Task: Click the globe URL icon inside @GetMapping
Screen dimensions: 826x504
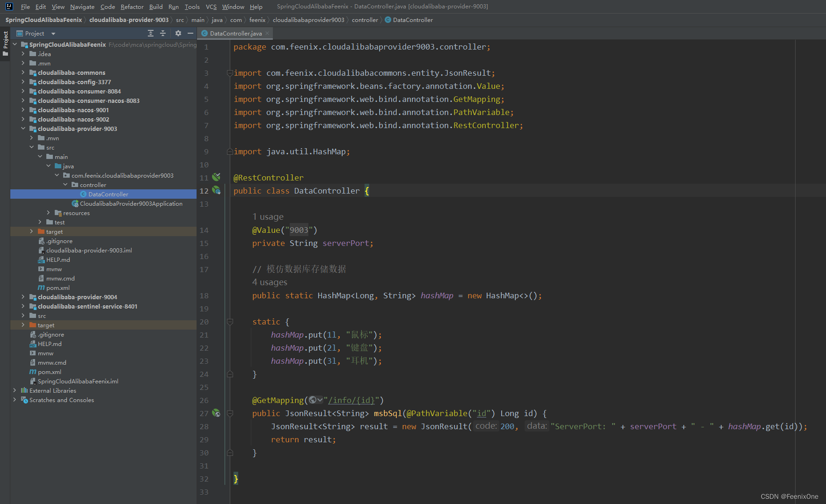Action: [x=313, y=400]
